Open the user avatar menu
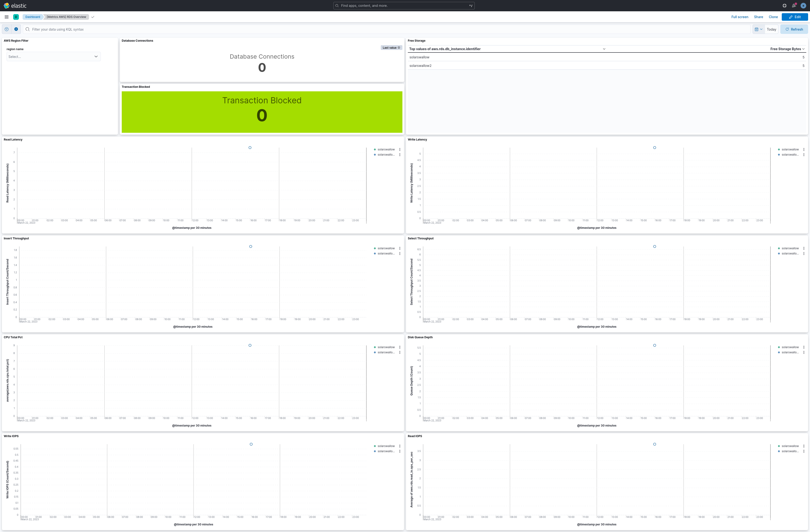 tap(803, 6)
